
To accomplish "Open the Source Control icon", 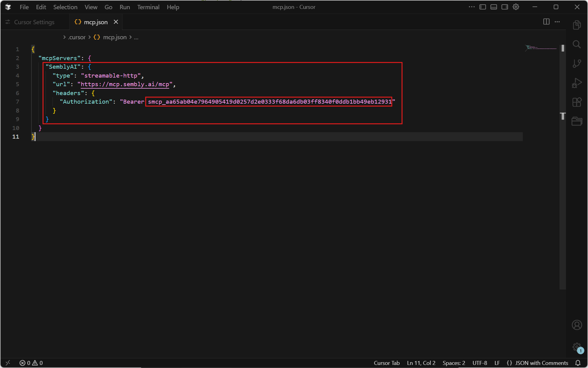I will coord(577,63).
